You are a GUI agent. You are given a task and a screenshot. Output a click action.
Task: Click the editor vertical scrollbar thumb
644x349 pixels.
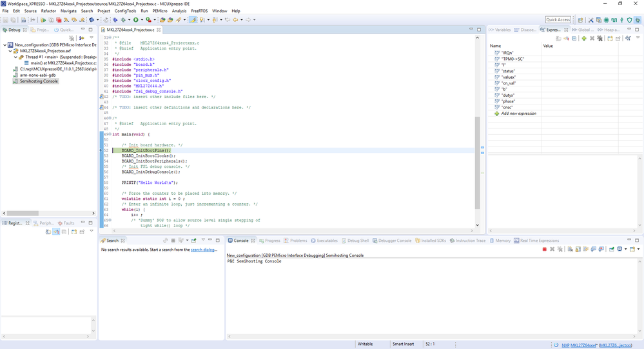(x=477, y=163)
